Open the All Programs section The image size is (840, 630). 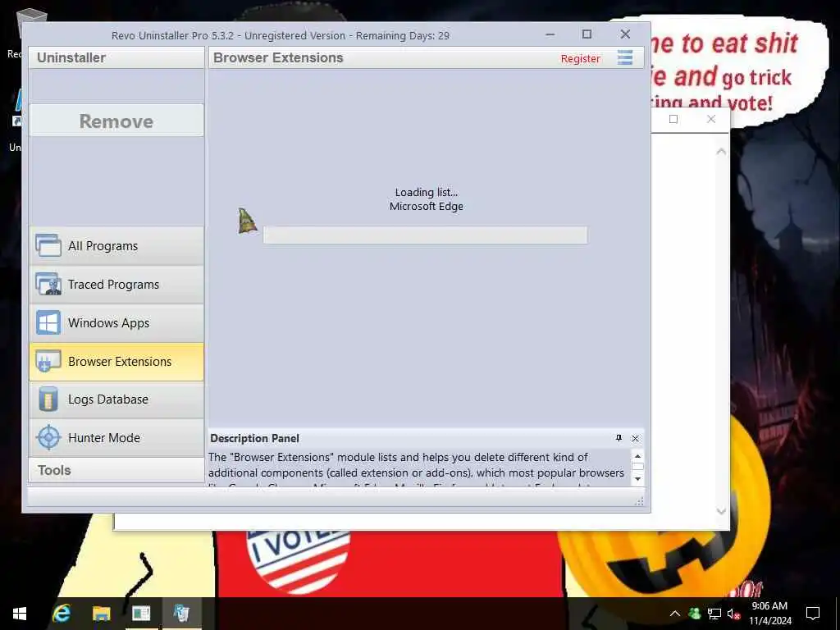pos(116,246)
